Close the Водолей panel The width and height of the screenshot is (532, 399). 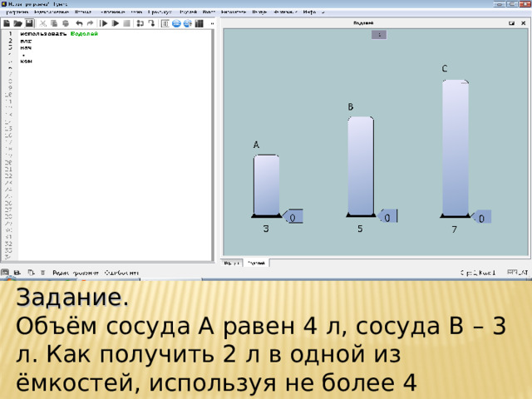pyautogui.click(x=523, y=24)
